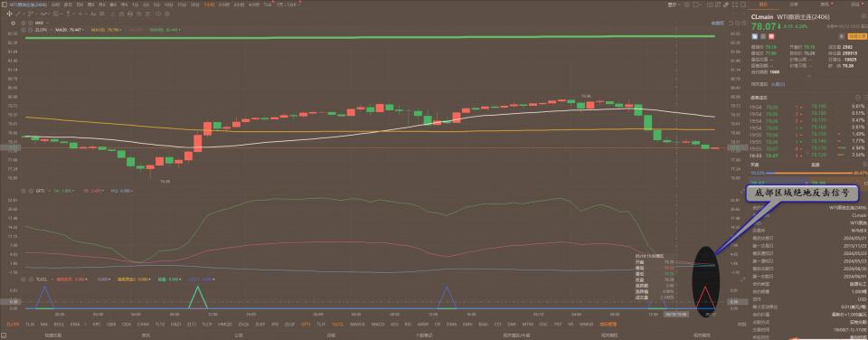
Task: Expand the MA20 parameter dropdown
Action: click(x=83, y=30)
